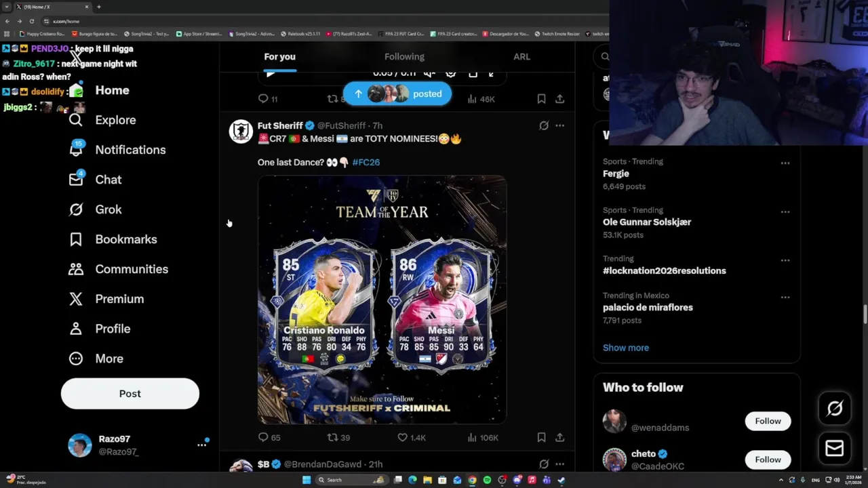Screen dimensions: 868x488
Task: Click the search magnifier in right column
Action: 605,57
